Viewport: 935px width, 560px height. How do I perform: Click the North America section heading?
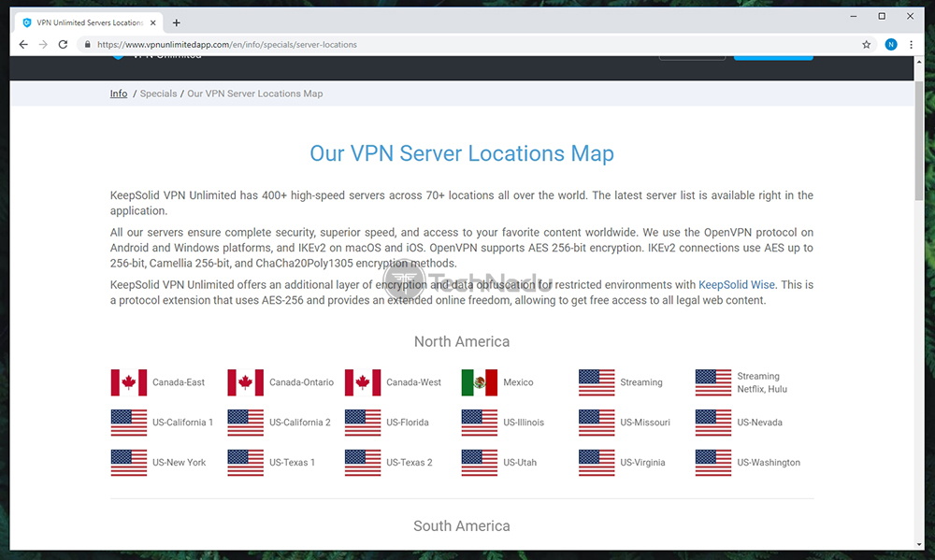462,342
